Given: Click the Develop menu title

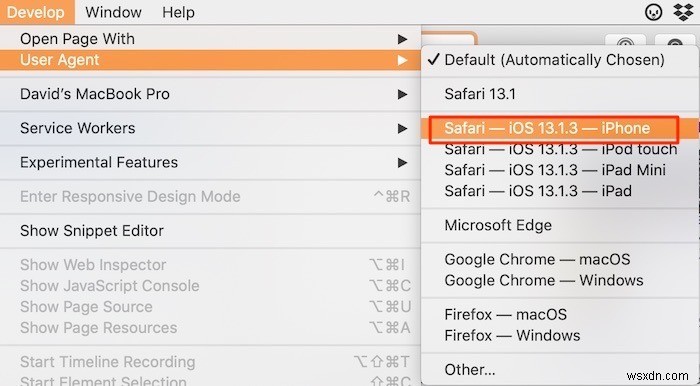Looking at the screenshot, I should point(35,12).
